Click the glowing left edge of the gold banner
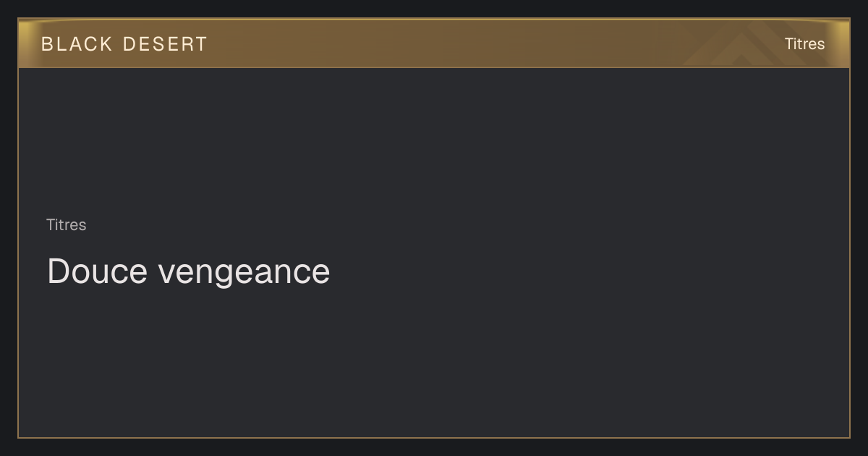The width and height of the screenshot is (868, 456). coord(23,43)
